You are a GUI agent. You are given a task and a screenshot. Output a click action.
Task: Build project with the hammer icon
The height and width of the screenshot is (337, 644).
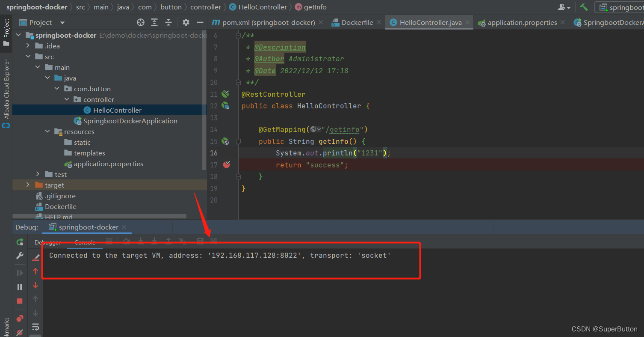coord(584,7)
